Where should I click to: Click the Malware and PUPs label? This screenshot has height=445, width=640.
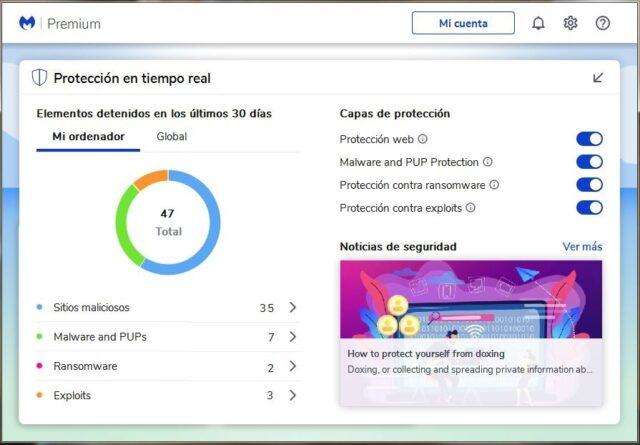tap(100, 337)
